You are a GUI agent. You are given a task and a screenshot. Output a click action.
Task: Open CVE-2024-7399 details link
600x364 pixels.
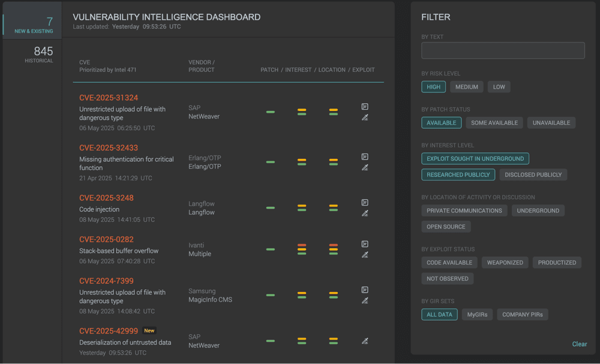pyautogui.click(x=106, y=281)
